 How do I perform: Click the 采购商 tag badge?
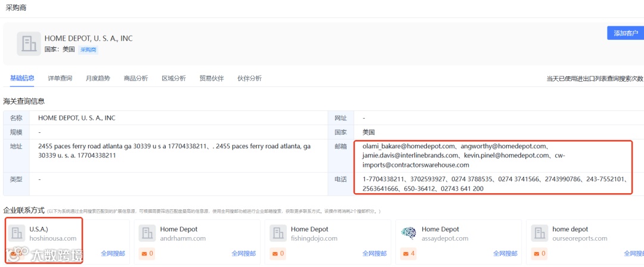tap(88, 49)
